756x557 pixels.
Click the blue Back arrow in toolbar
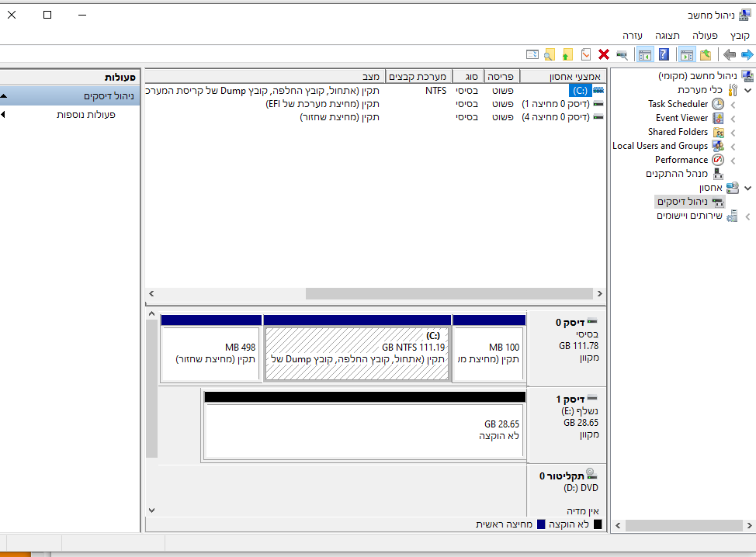point(747,55)
